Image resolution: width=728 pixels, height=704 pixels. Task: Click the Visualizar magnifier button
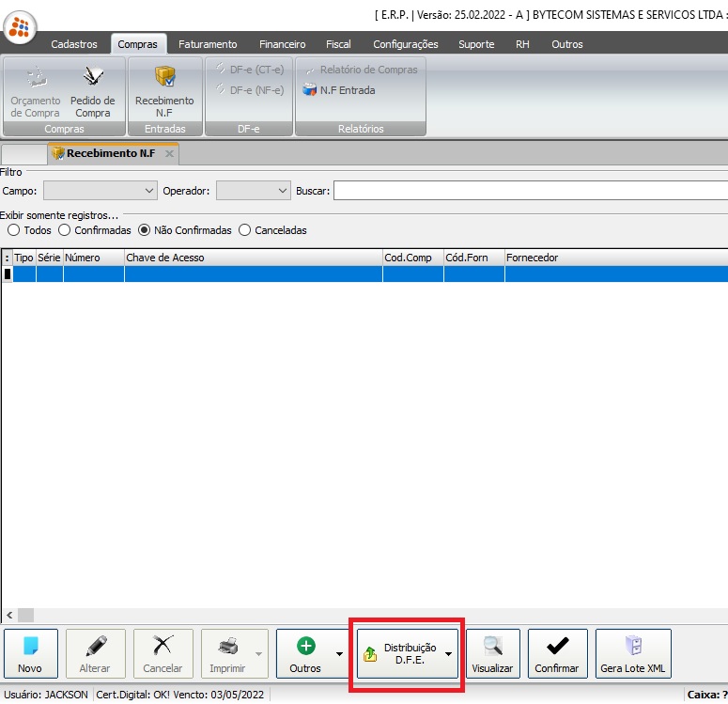tap(492, 653)
